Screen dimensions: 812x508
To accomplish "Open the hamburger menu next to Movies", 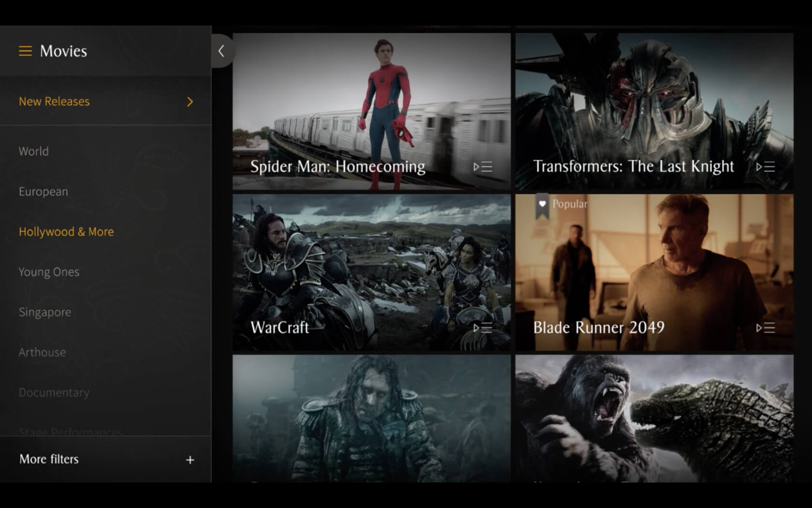I will point(25,51).
